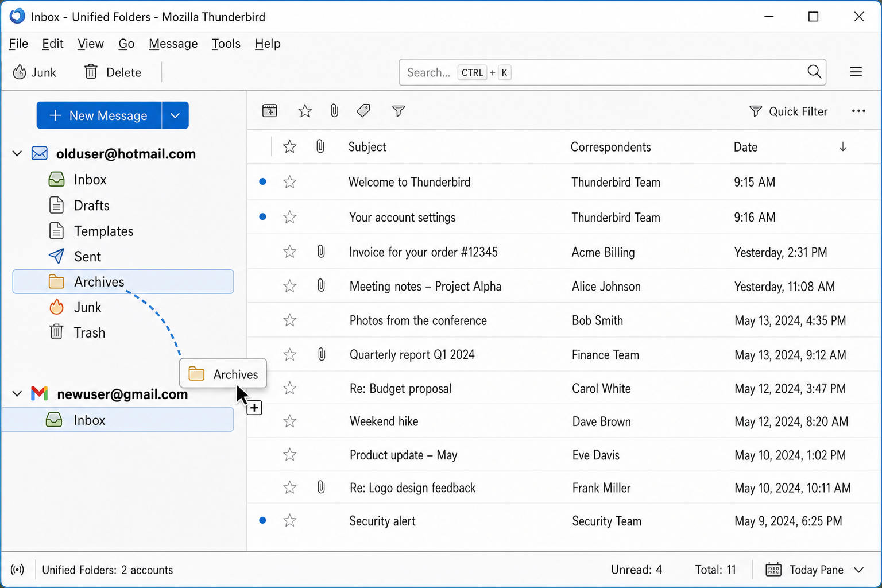Open the View menu
882x588 pixels.
click(91, 44)
